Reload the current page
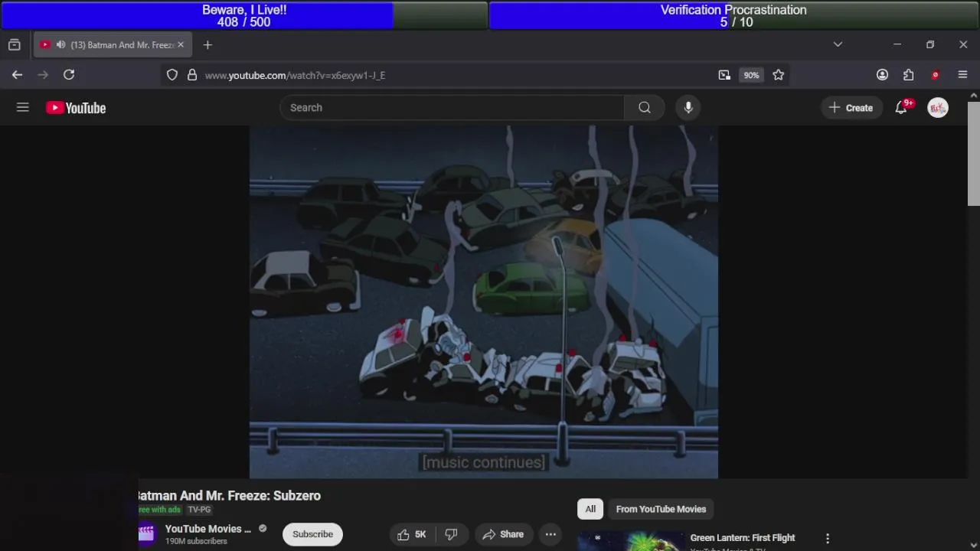This screenshot has height=551, width=980. (69, 74)
